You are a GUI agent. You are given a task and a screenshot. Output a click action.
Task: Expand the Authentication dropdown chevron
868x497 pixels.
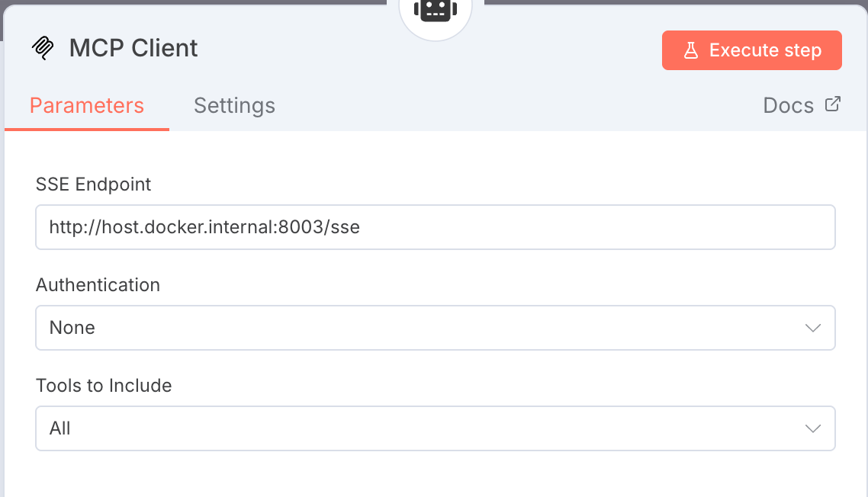pyautogui.click(x=812, y=328)
